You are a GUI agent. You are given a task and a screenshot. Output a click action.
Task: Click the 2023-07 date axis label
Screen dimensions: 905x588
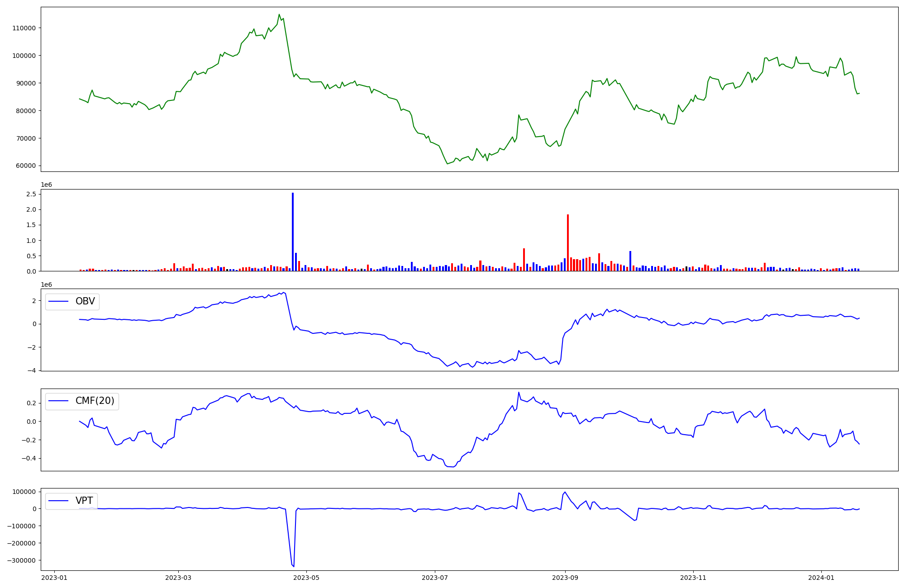[435, 578]
